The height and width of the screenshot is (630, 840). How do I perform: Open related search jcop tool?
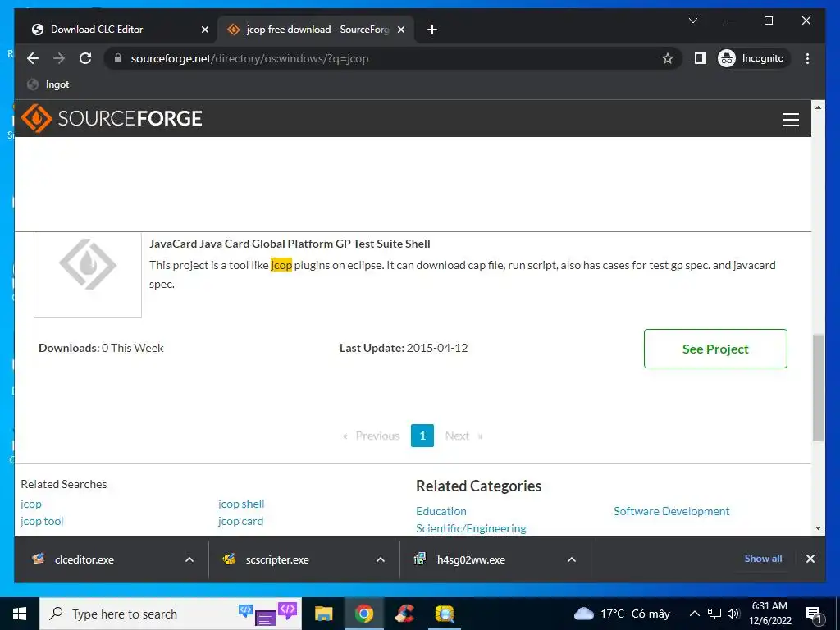42,521
